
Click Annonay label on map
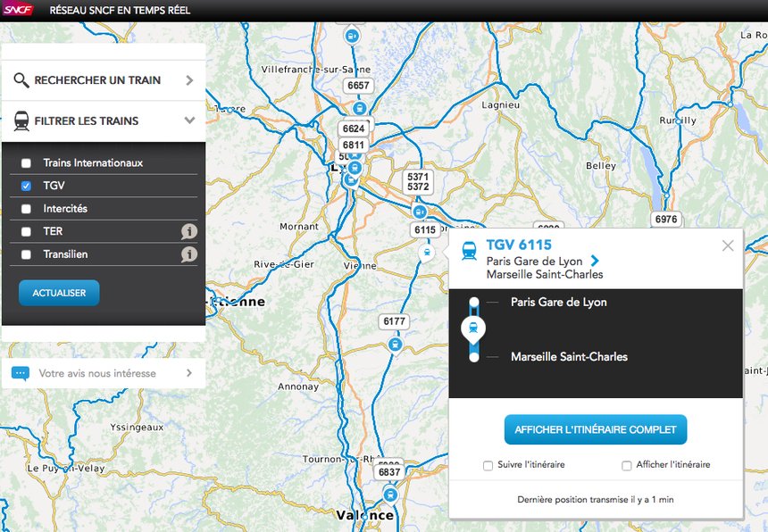pyautogui.click(x=298, y=387)
